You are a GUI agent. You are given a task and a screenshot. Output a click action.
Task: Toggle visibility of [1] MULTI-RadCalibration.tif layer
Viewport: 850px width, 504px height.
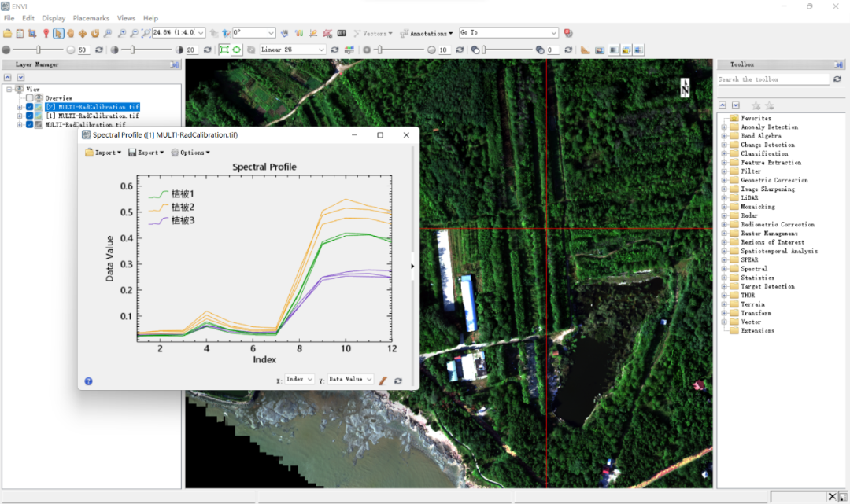pyautogui.click(x=29, y=116)
